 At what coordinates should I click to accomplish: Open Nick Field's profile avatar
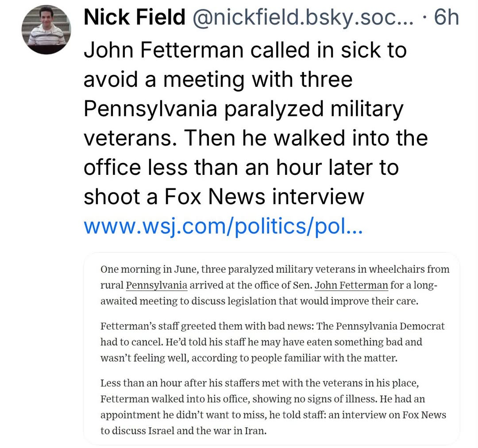[46, 30]
